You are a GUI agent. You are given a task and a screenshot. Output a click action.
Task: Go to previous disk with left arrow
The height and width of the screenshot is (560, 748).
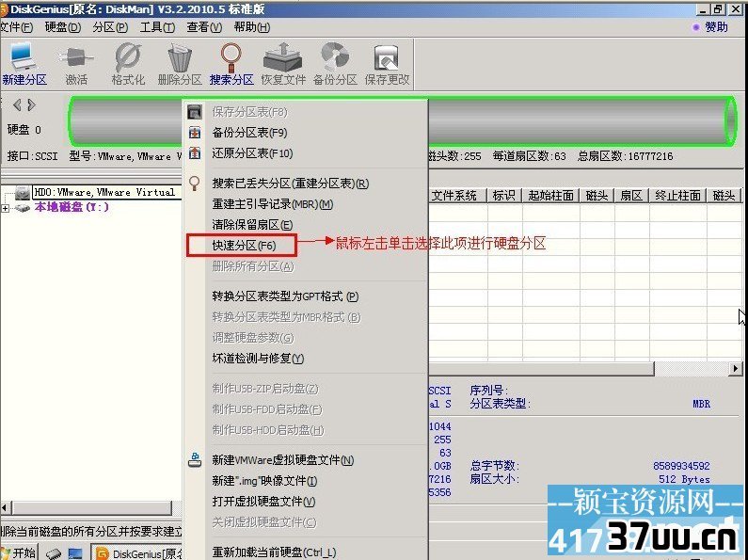(17, 104)
